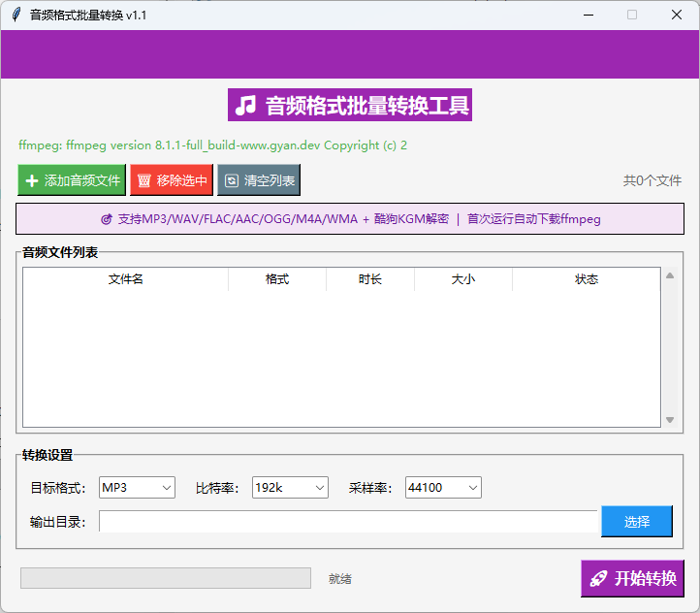Add audio files with 添加音频文件 button
The width and height of the screenshot is (700, 613).
point(72,180)
